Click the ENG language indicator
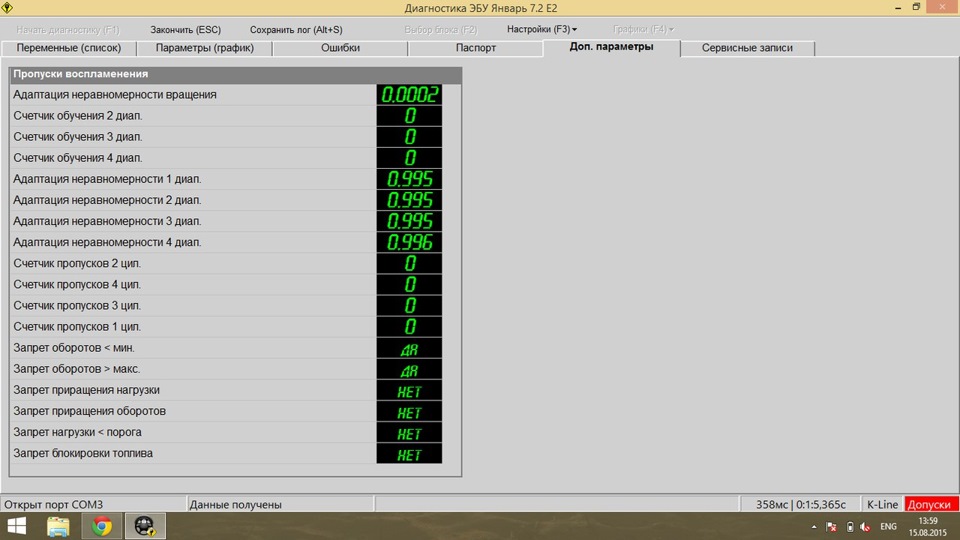Screen dimensions: 960x540 [x=887, y=527]
